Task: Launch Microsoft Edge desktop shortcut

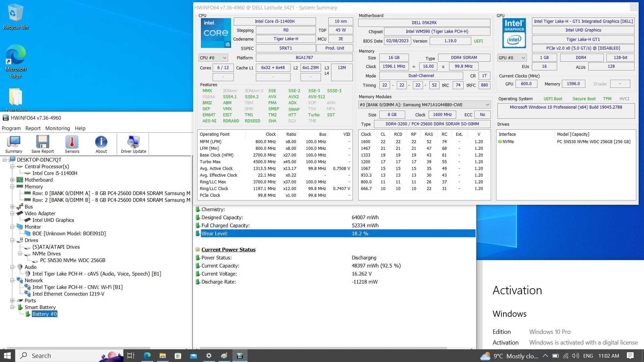Action: click(15, 61)
